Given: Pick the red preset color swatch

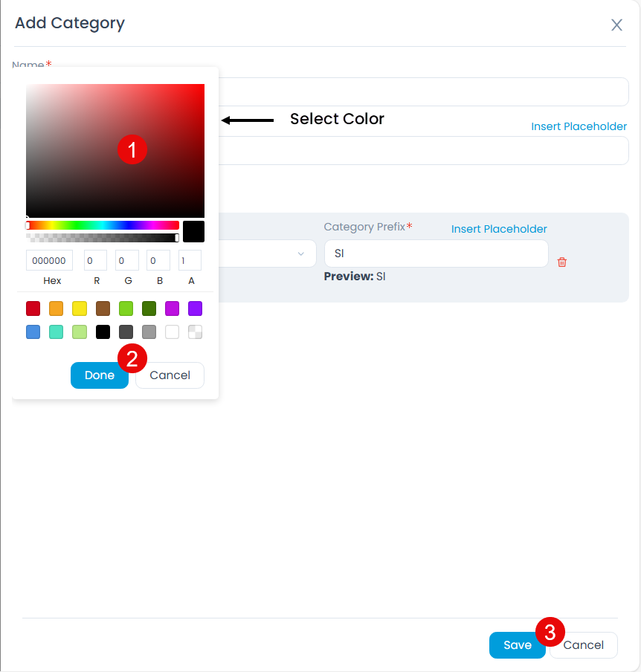Looking at the screenshot, I should click(x=33, y=308).
